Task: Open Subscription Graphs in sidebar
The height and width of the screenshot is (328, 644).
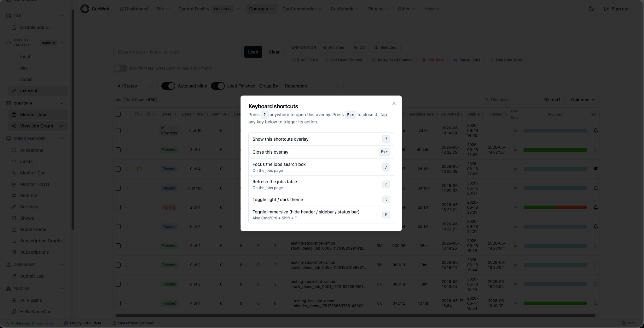Action: click(x=38, y=241)
